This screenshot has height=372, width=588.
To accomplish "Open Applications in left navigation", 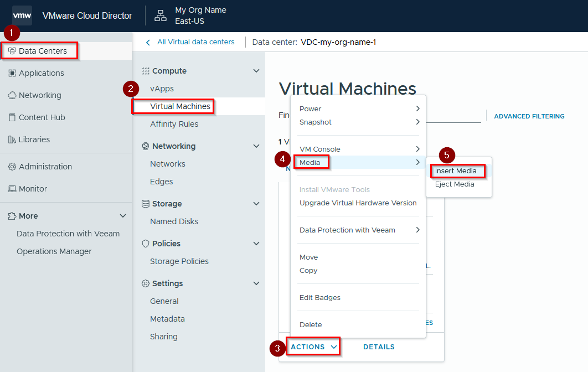I will 42,73.
